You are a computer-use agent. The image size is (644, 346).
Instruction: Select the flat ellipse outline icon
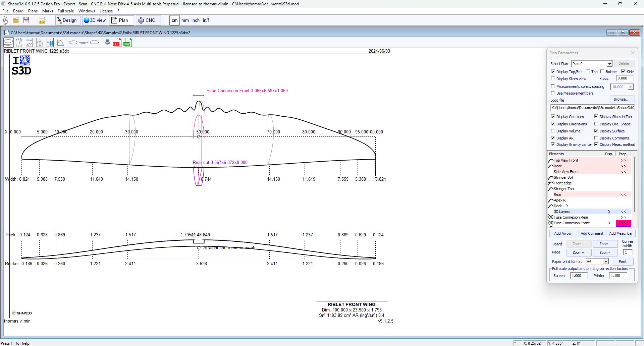(73, 42)
